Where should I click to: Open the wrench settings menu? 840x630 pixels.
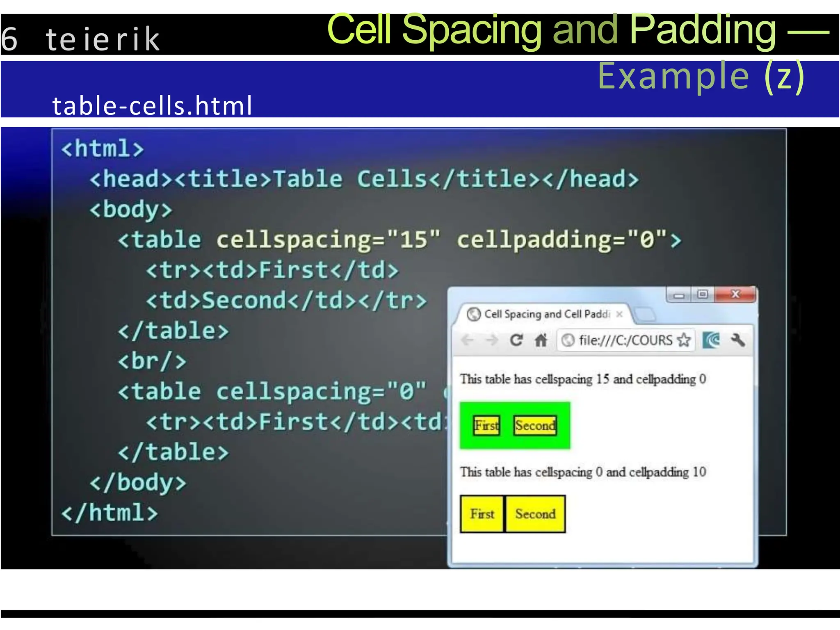click(738, 340)
